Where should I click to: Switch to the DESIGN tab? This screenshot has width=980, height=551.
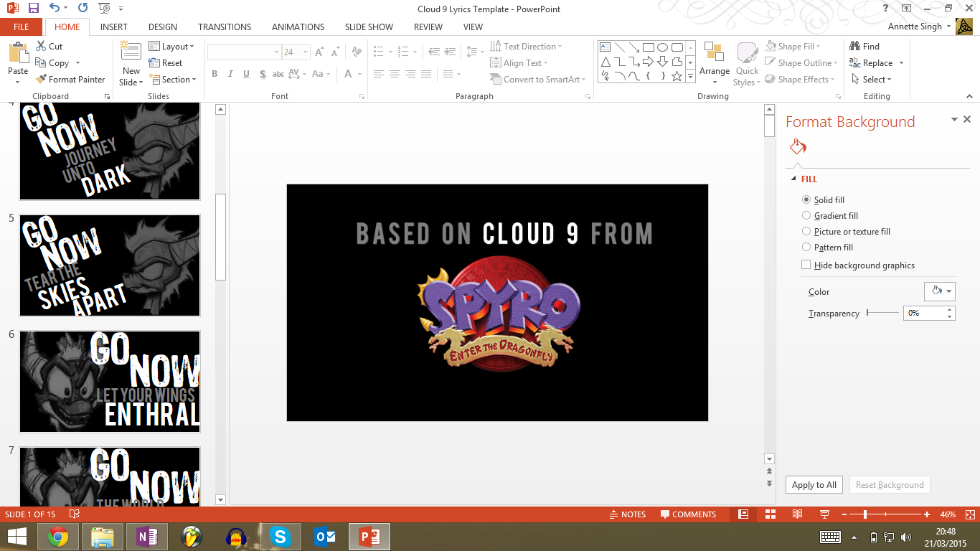click(163, 27)
